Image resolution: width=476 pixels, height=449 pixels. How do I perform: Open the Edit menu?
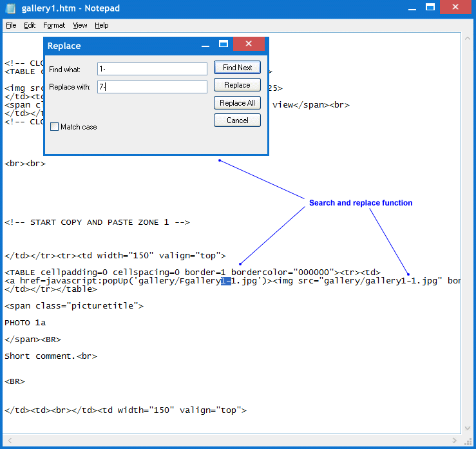pos(30,25)
